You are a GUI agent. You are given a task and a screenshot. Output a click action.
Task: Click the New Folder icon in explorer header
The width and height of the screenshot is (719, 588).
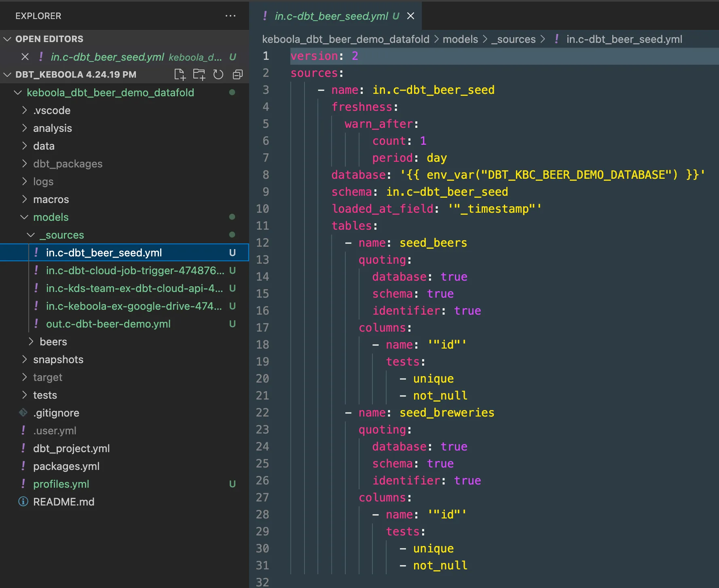(199, 74)
